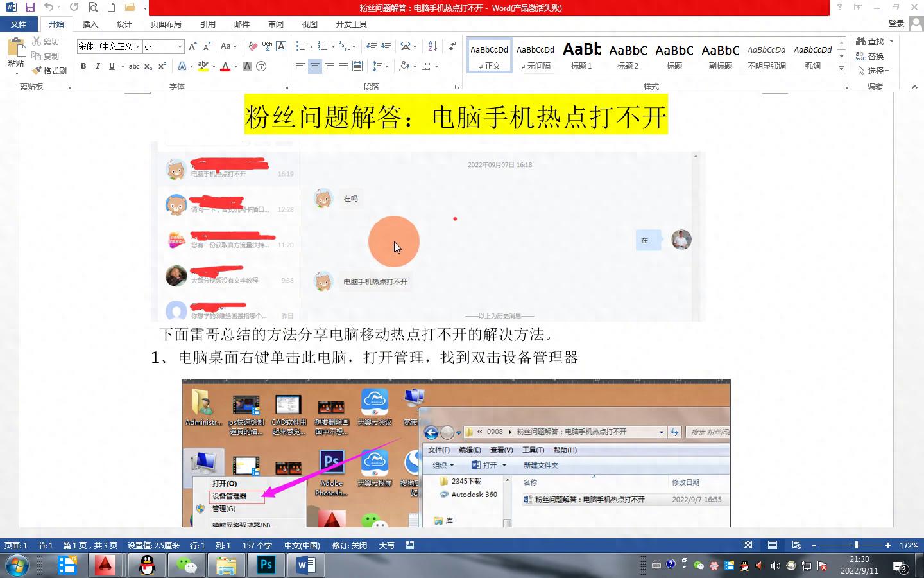Open the font name dropdown (宋体)
Screen dimensions: 924x578
[x=137, y=46]
